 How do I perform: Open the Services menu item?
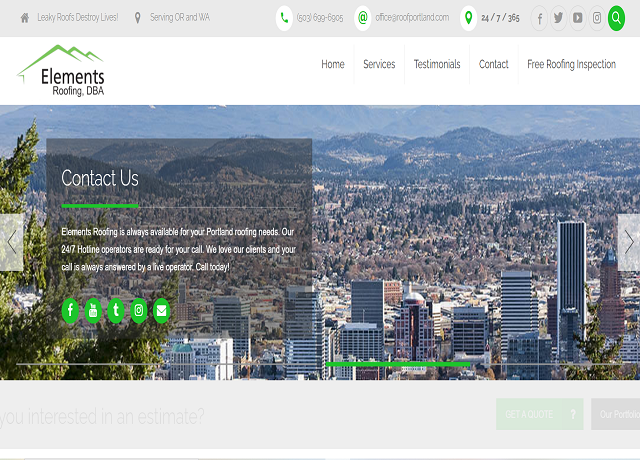[x=379, y=64]
